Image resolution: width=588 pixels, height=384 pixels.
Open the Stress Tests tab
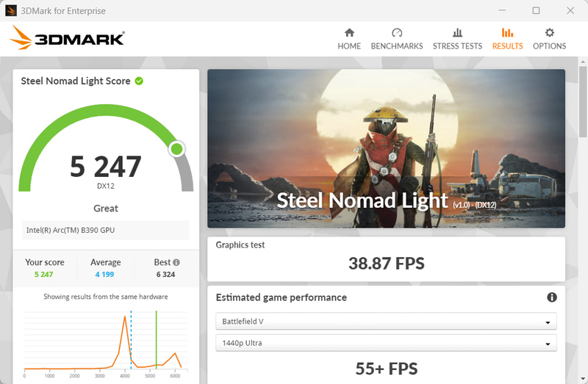(457, 40)
